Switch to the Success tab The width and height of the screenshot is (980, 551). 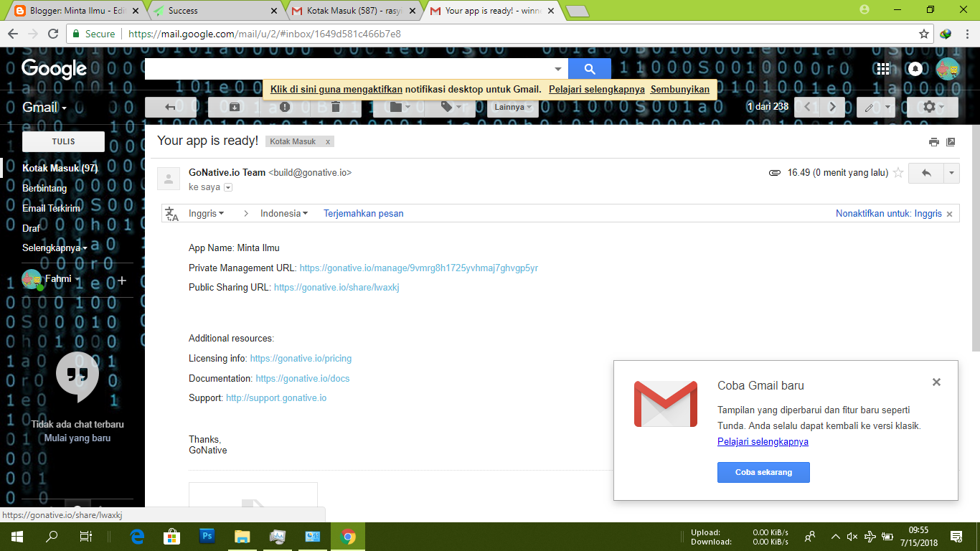click(x=215, y=11)
